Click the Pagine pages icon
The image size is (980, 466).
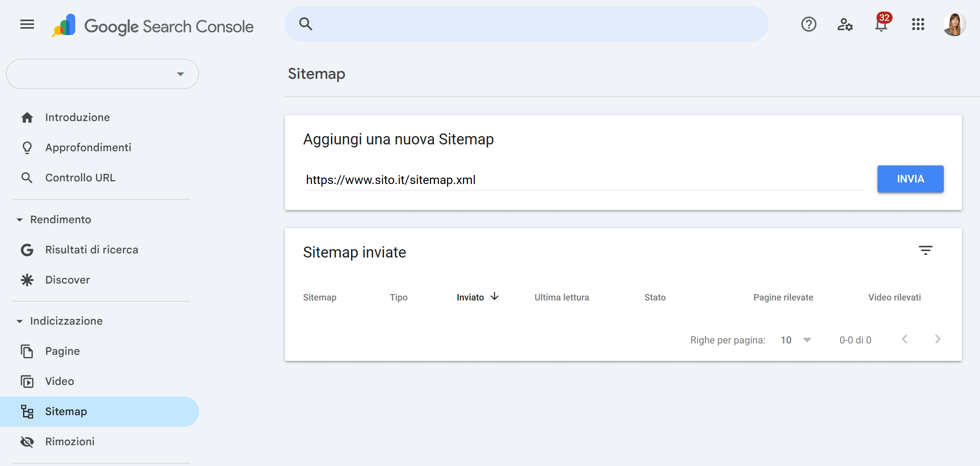[27, 351]
